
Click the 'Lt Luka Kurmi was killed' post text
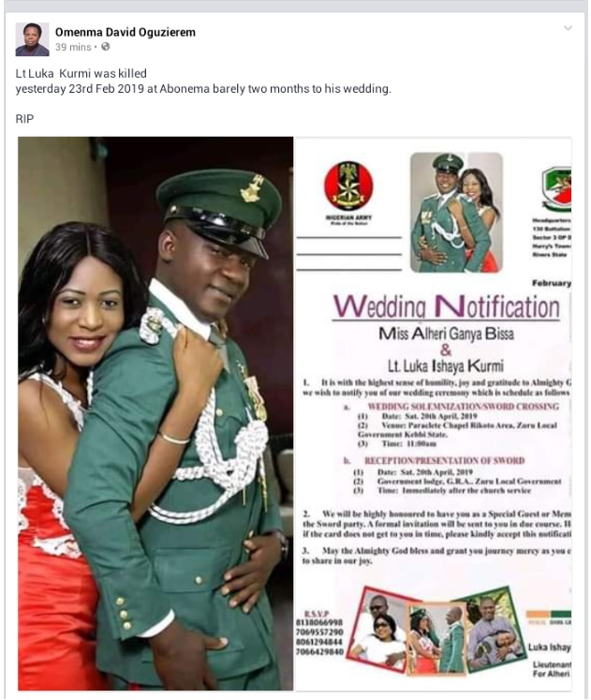(81, 73)
